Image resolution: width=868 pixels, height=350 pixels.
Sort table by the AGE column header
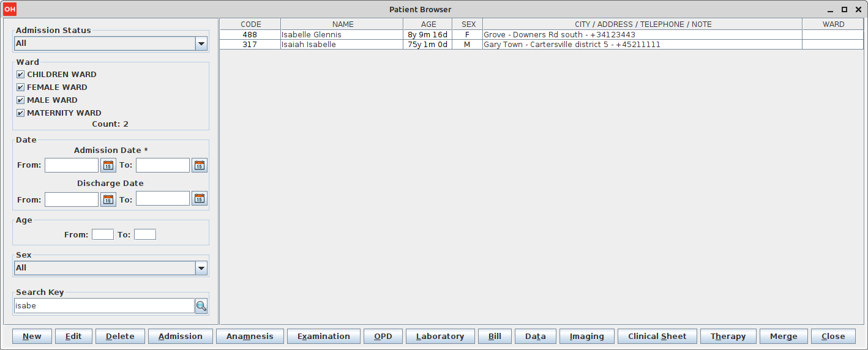[x=428, y=24]
